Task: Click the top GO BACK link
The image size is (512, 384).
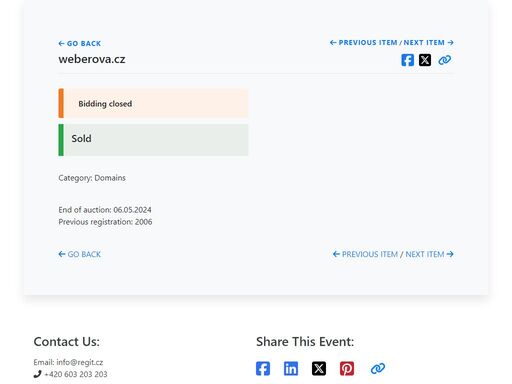Action: click(x=80, y=43)
